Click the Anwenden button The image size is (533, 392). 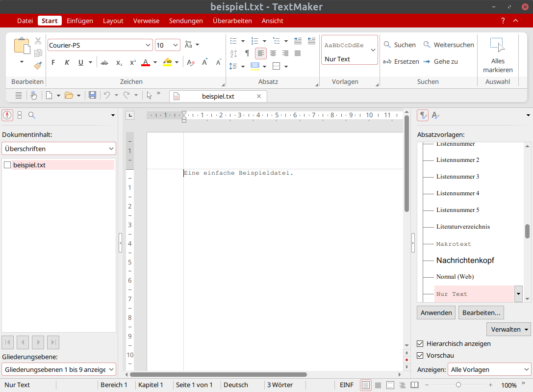click(x=436, y=313)
